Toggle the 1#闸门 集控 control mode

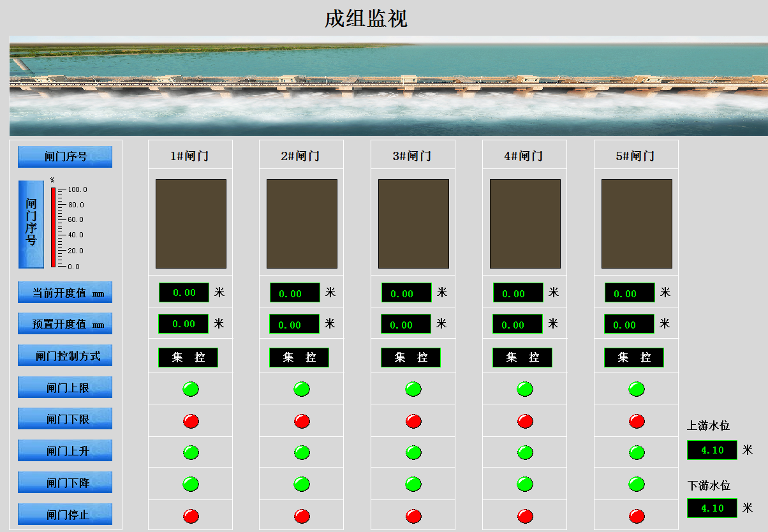[x=188, y=357]
